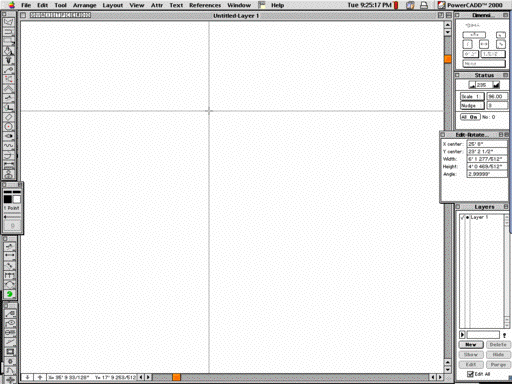512x384 pixels.
Task: Click the Width field in Edit-Rotate
Action: click(487, 159)
